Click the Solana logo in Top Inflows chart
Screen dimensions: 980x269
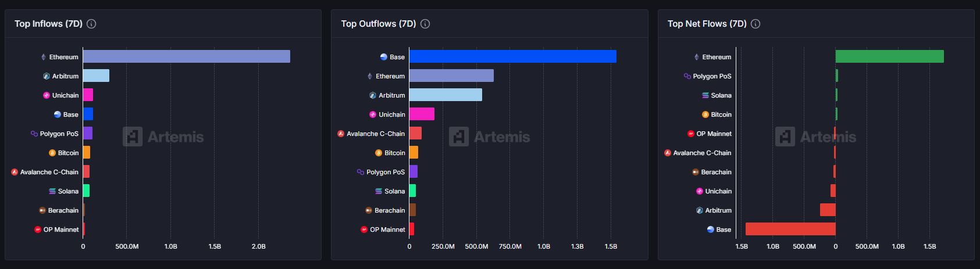(x=52, y=191)
